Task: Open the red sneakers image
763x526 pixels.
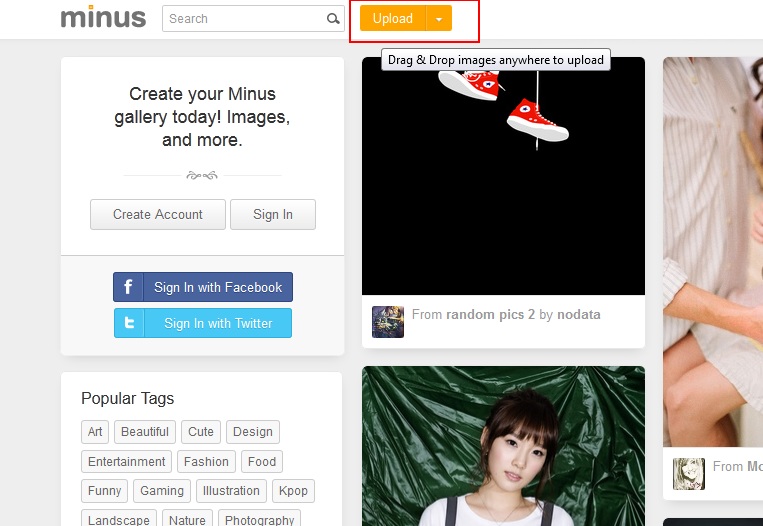Action: pyautogui.click(x=503, y=176)
